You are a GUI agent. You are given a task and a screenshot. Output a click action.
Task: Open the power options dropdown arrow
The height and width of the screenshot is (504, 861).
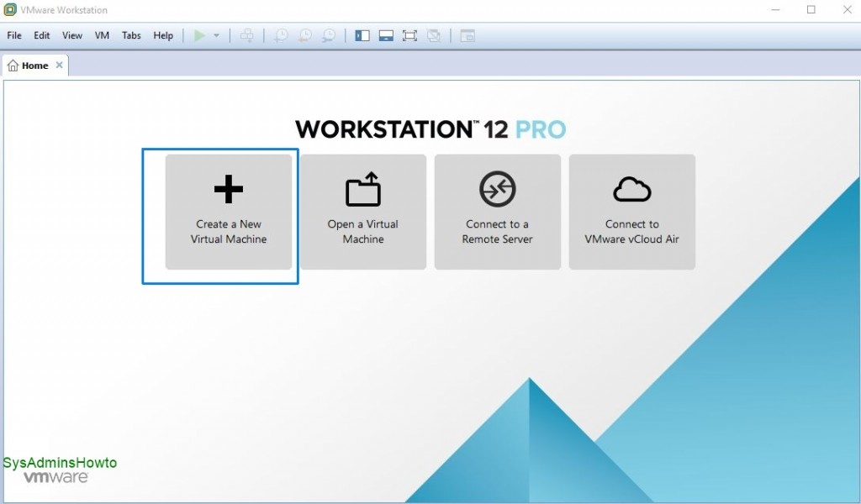[x=216, y=35]
